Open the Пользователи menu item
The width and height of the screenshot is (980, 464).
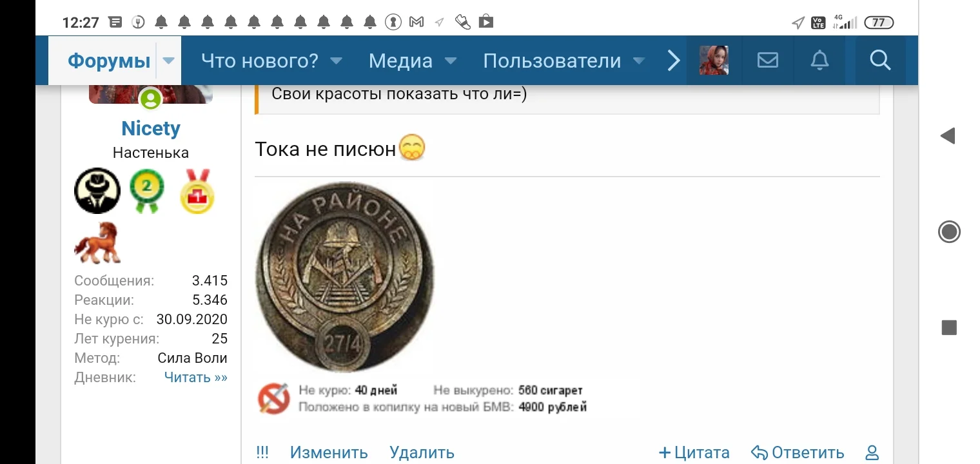point(553,61)
